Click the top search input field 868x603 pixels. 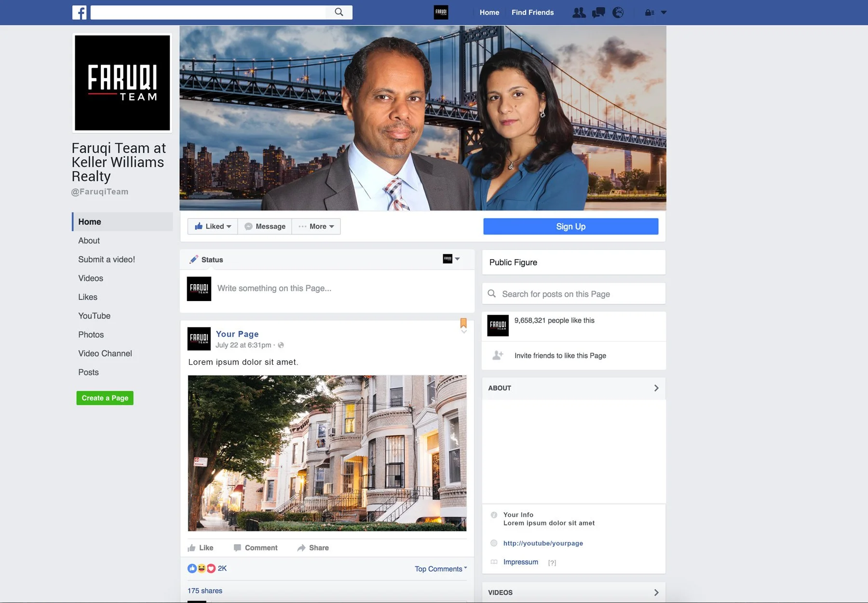tap(209, 13)
